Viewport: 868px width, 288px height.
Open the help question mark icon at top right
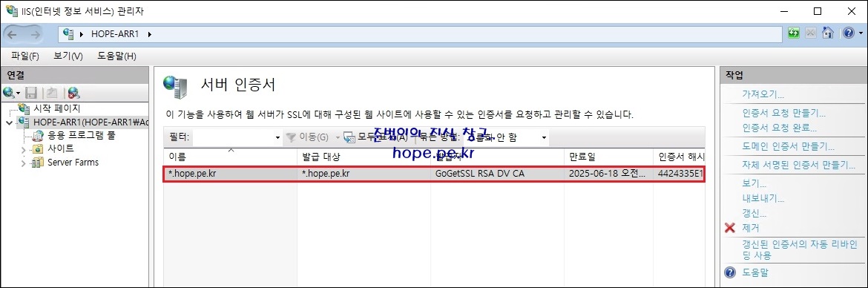[x=849, y=33]
